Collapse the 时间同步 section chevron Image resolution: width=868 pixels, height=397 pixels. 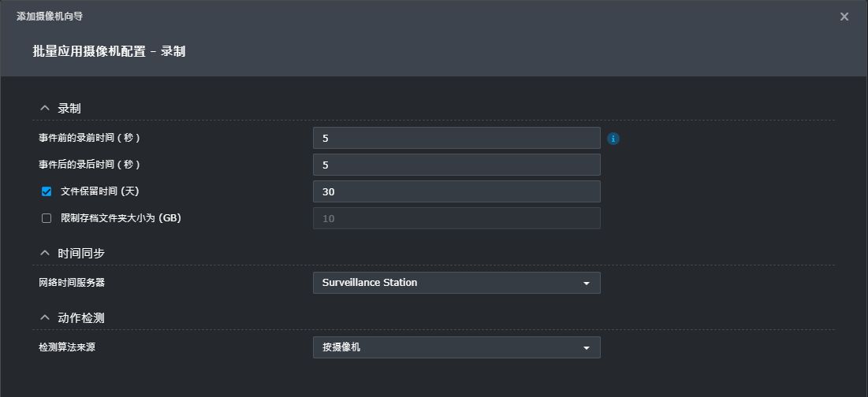click(45, 254)
